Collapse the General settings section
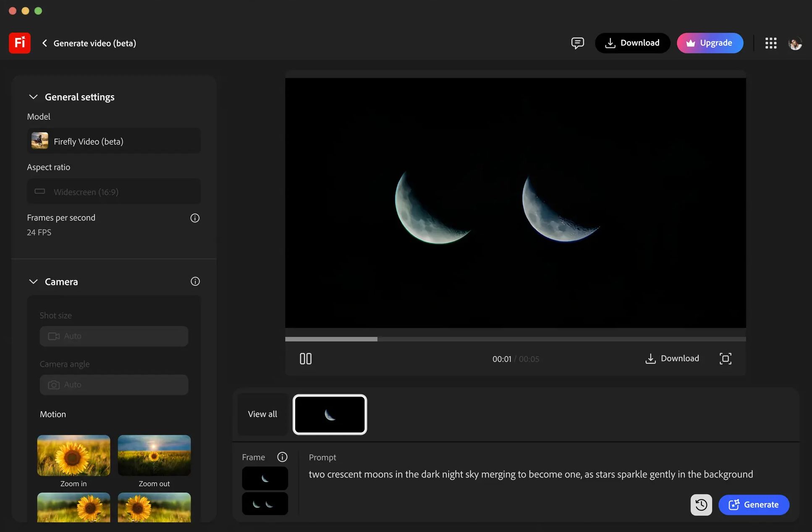Screen dimensions: 812x532 pyautogui.click(x=34, y=96)
